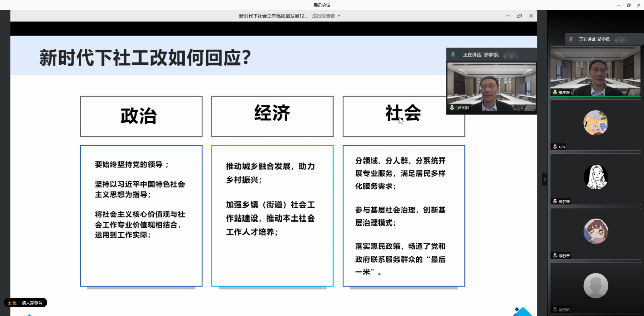Click 邹学银's green mic icon in sidebar video
The image size is (644, 316).
(555, 92)
